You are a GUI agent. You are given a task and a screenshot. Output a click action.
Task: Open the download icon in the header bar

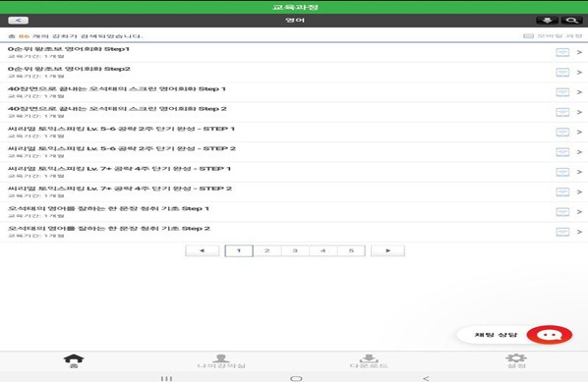(x=547, y=21)
